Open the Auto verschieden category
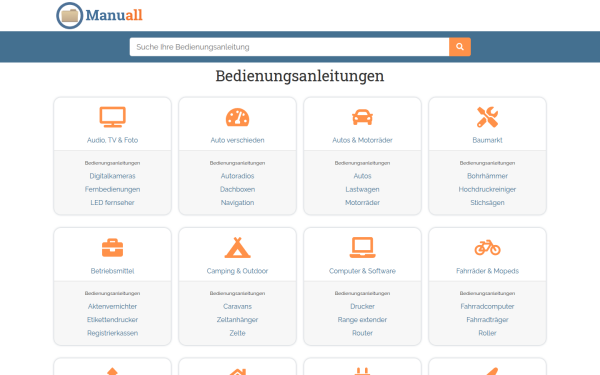 click(x=237, y=140)
